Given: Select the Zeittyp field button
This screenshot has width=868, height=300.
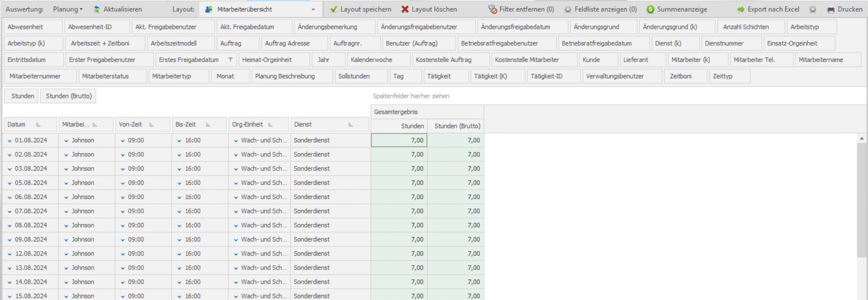Looking at the screenshot, I should tap(730, 76).
